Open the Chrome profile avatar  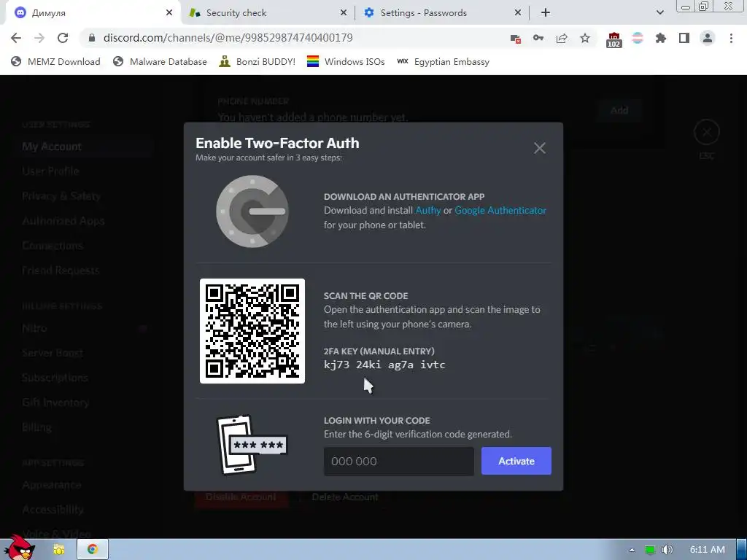708,38
